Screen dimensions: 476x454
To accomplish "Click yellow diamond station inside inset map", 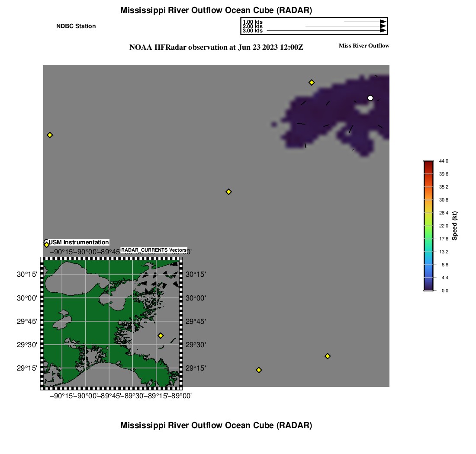I will click(161, 336).
